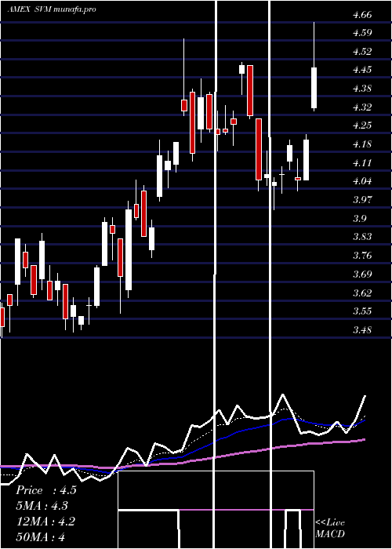Click the 12MA : 4.2 readout
Screen dimensions: 392x549
click(45, 522)
